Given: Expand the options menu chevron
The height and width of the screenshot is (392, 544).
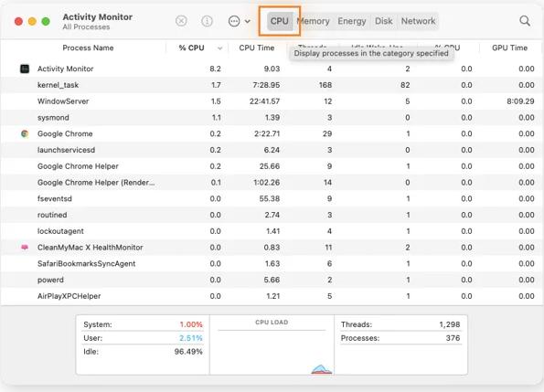Looking at the screenshot, I should [x=248, y=21].
